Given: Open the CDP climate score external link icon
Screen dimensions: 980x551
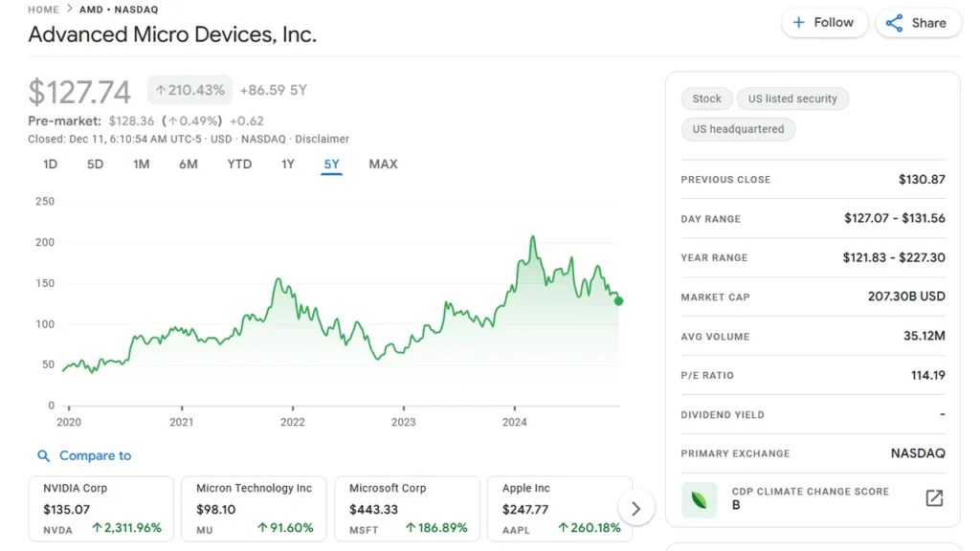Looking at the screenshot, I should pyautogui.click(x=934, y=498).
